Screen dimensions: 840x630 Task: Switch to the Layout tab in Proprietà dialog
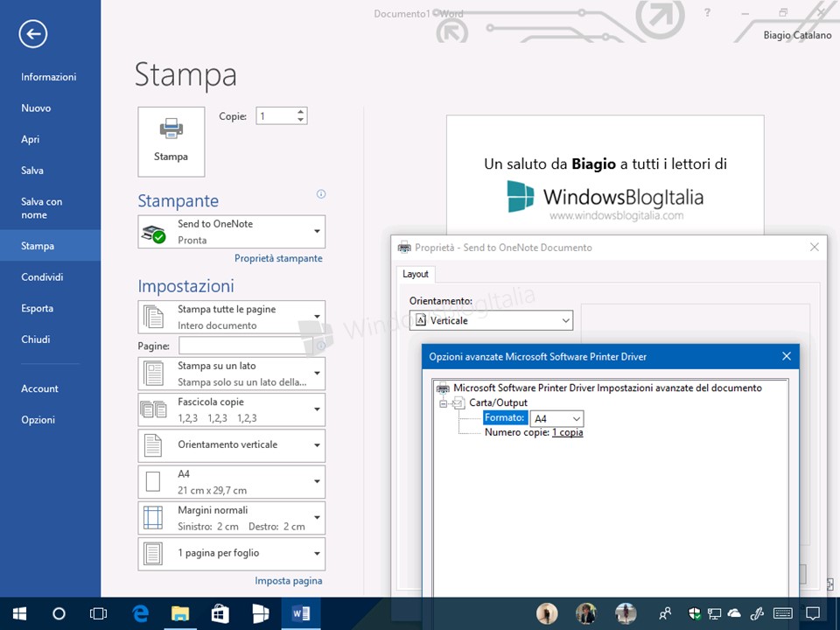point(416,274)
